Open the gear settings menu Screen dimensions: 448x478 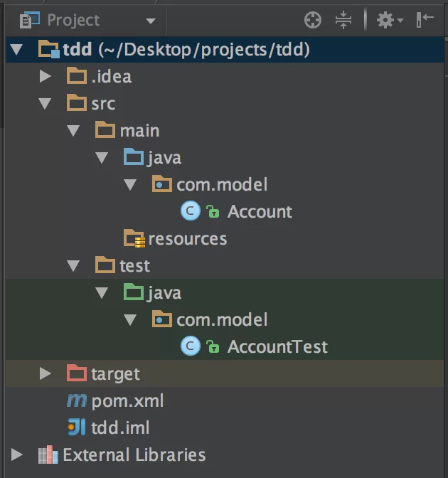click(x=390, y=20)
